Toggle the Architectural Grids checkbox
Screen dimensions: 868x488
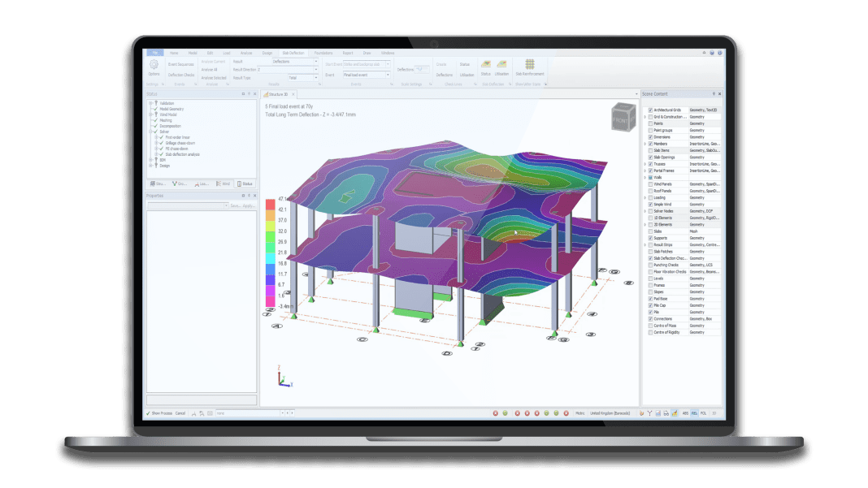coord(649,110)
